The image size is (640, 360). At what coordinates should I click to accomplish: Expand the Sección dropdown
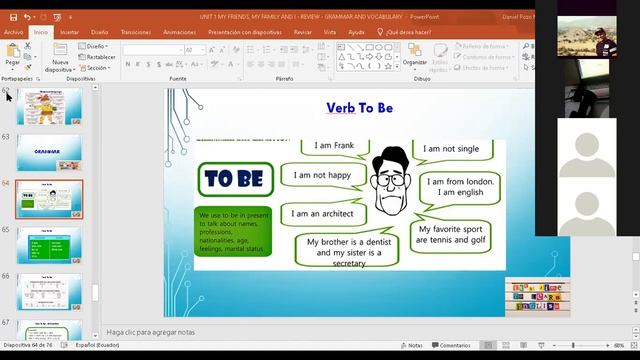tap(95, 68)
